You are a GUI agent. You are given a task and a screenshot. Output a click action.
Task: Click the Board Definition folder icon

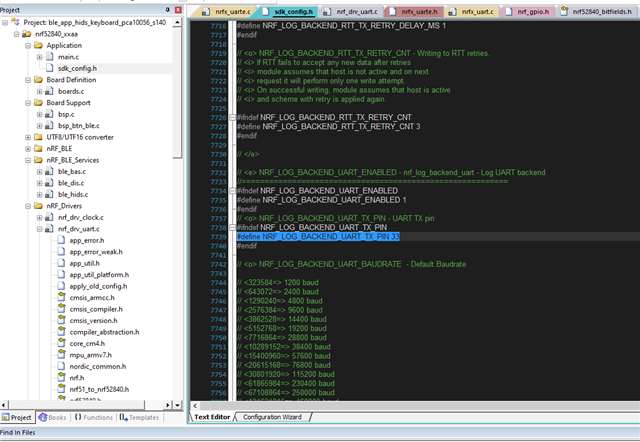tap(38, 80)
